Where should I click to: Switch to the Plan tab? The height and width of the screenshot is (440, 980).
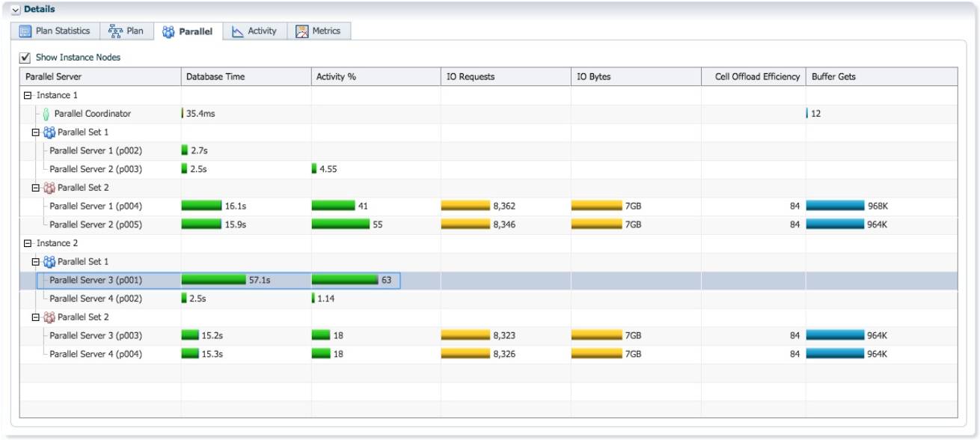click(x=126, y=31)
